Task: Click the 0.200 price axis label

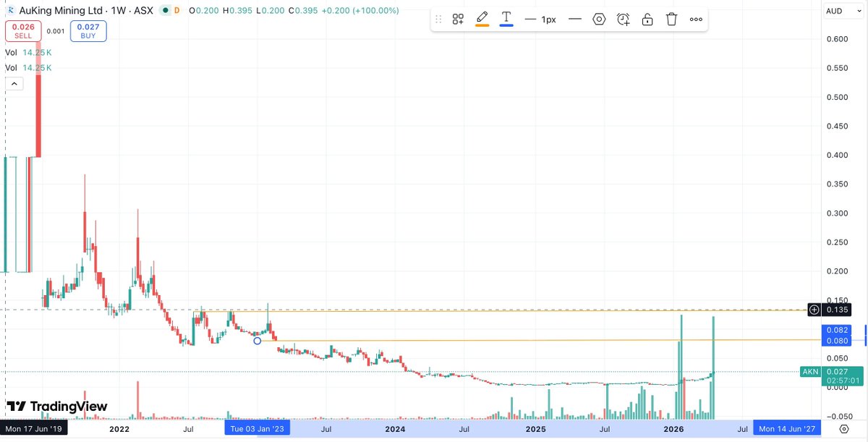Action: pyautogui.click(x=838, y=271)
